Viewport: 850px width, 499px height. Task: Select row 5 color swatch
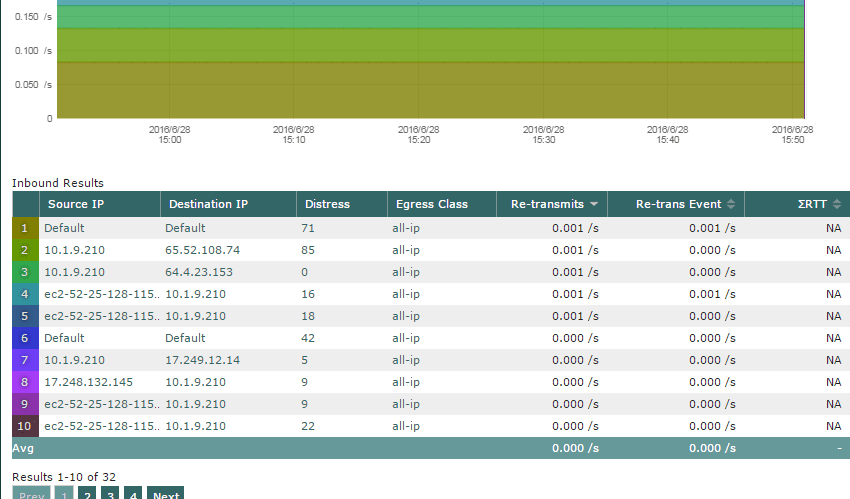pos(25,316)
